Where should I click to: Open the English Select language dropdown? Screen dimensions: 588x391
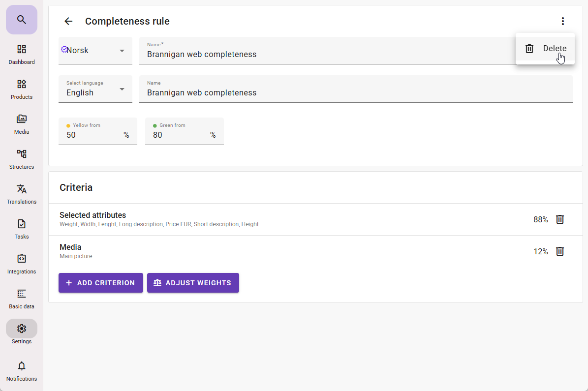pos(95,89)
